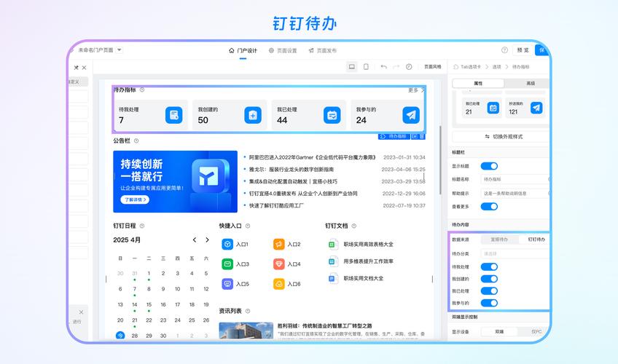Disable the 查看更多 switch
The width and height of the screenshot is (618, 364).
pos(489,206)
